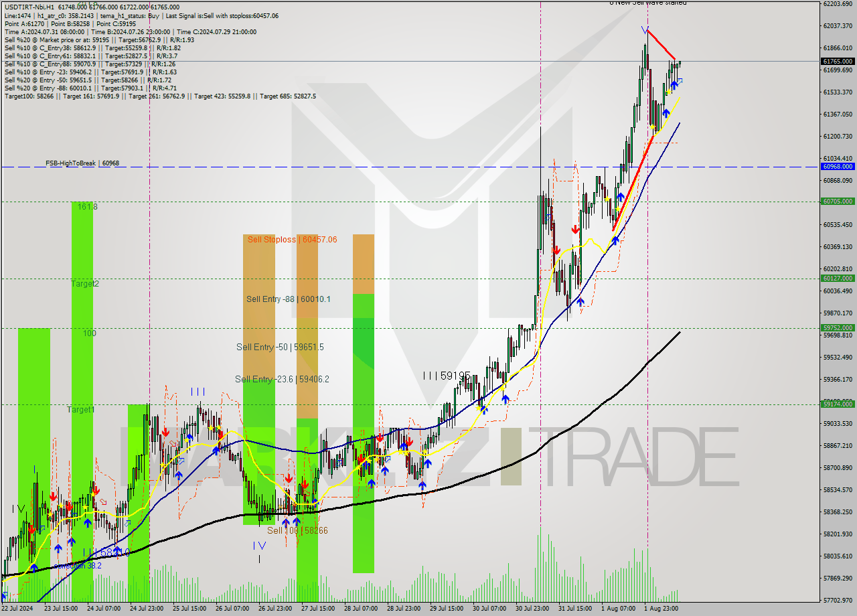Click the 22 Jul 2024 date label
Image resolution: width=857 pixels, height=616 pixels.
[x=17, y=609]
